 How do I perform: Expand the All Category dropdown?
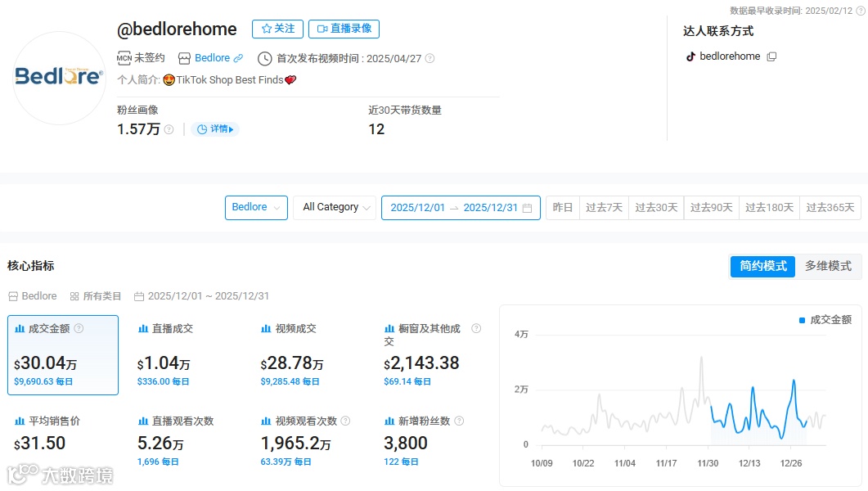tap(335, 208)
